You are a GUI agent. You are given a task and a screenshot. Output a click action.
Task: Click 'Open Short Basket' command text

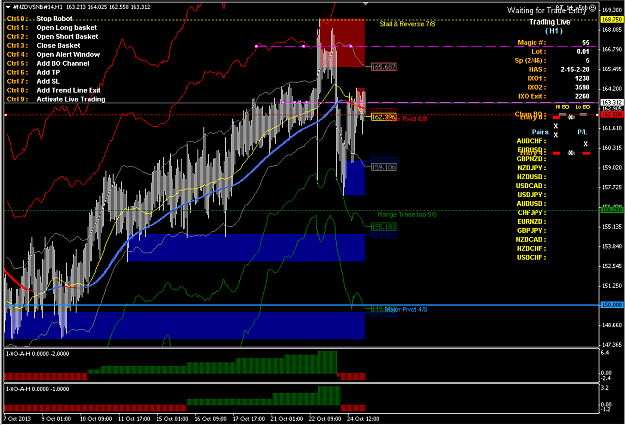click(67, 37)
